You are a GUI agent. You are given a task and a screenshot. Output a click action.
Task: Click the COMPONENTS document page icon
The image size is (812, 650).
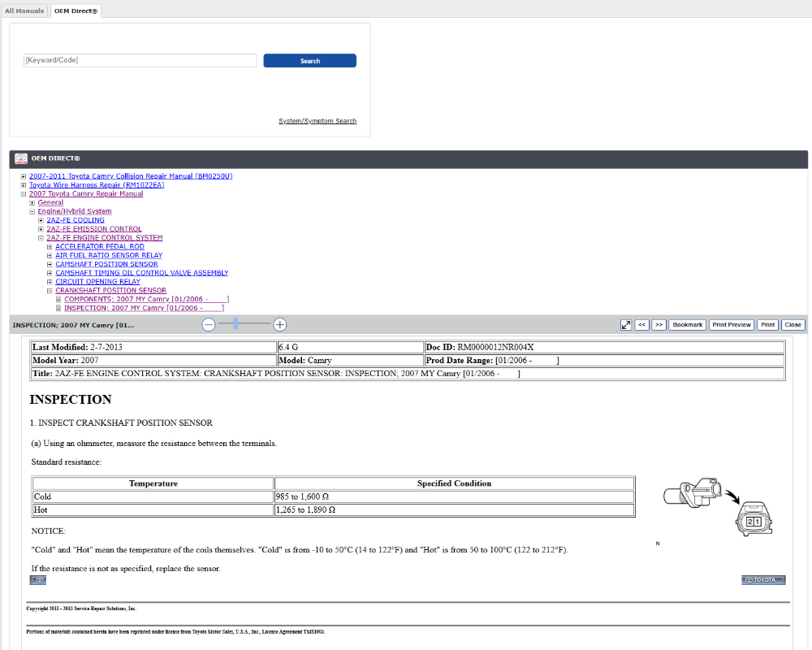pos(58,300)
